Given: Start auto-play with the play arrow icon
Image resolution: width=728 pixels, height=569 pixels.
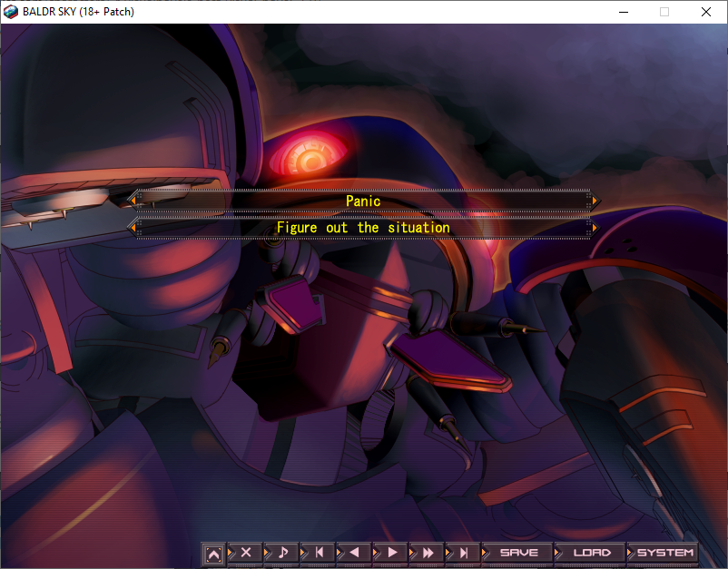Looking at the screenshot, I should click(x=392, y=553).
